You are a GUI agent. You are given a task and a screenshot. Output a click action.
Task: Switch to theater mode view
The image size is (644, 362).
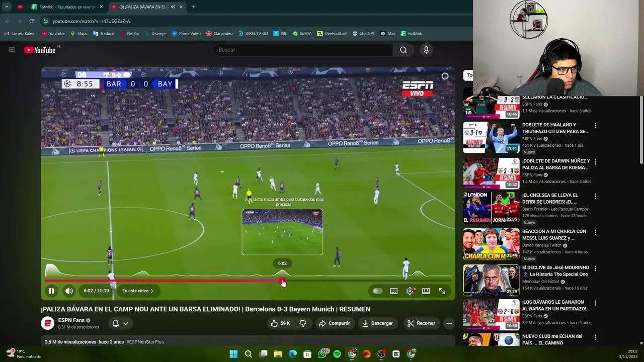[x=426, y=291]
